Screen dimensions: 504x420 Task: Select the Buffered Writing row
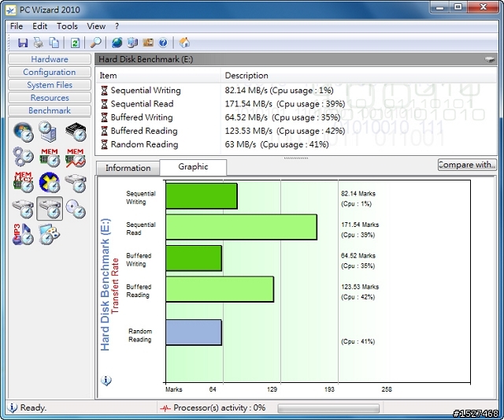point(296,117)
